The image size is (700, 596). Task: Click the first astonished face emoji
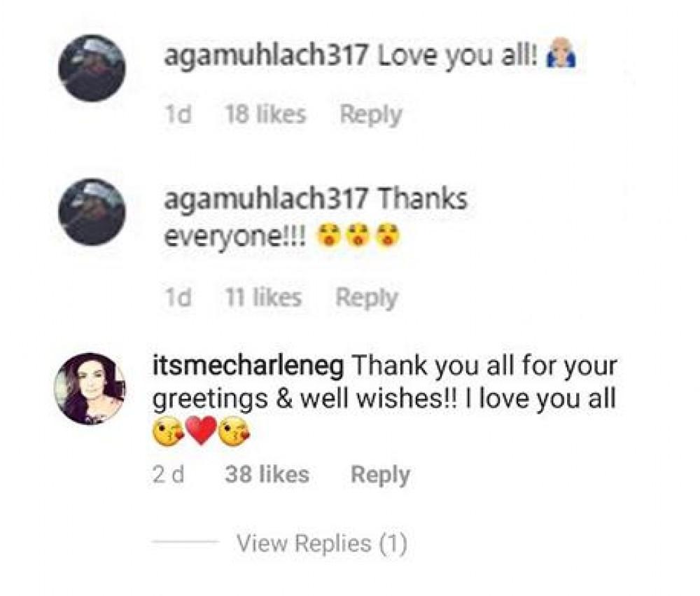click(x=328, y=237)
